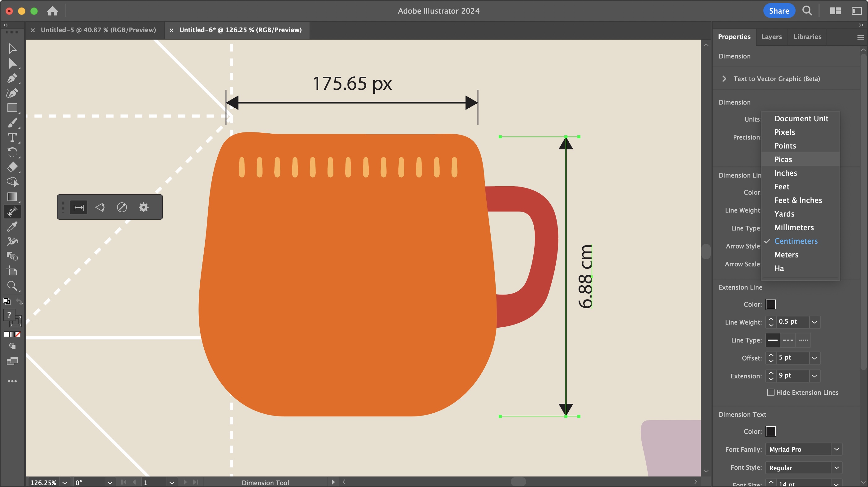Open the Font Style dropdown
Viewport: 868px width, 487px height.
tap(837, 468)
